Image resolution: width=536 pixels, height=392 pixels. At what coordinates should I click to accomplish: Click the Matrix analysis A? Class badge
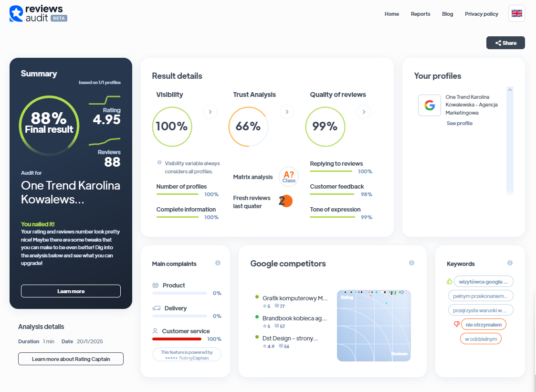[289, 177]
